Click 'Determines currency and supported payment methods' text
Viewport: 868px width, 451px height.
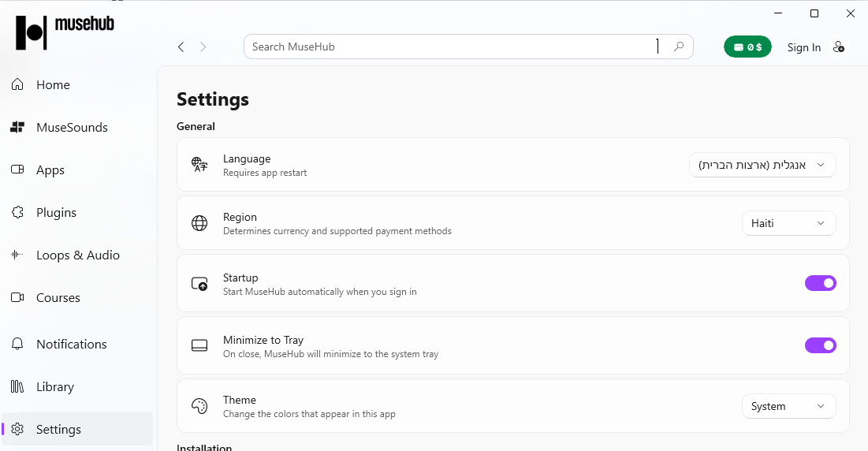pyautogui.click(x=337, y=231)
